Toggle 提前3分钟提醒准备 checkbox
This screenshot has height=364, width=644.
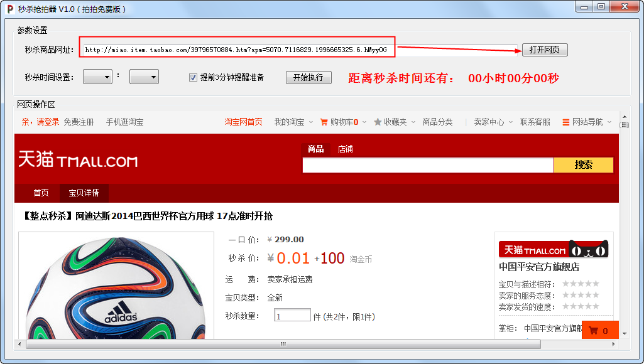tap(193, 77)
